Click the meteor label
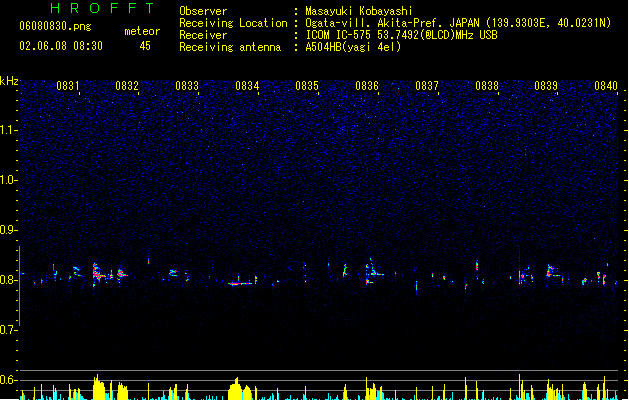 click(142, 31)
